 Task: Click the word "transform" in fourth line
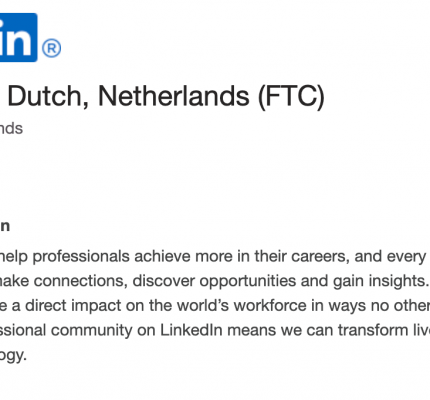(371, 330)
